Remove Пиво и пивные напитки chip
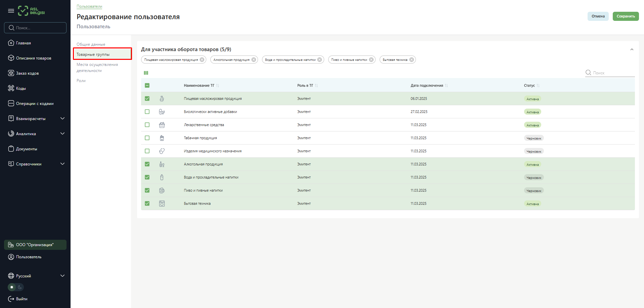 coord(371,60)
